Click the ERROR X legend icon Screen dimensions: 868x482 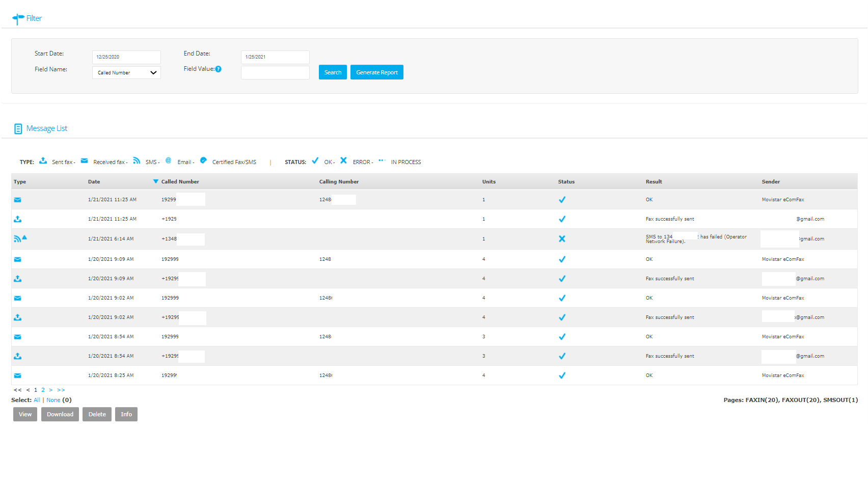click(x=344, y=160)
